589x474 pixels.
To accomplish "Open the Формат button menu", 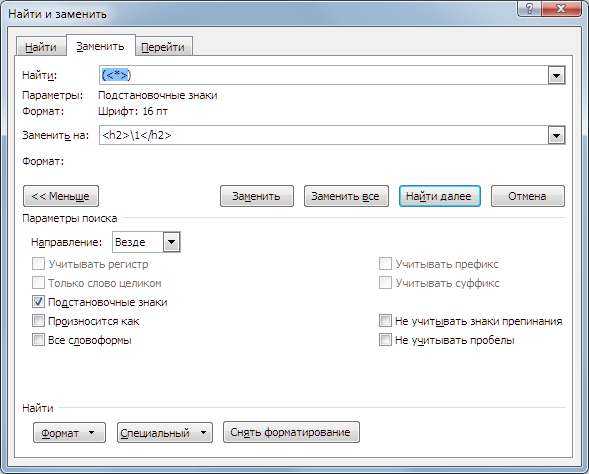I will 69,433.
